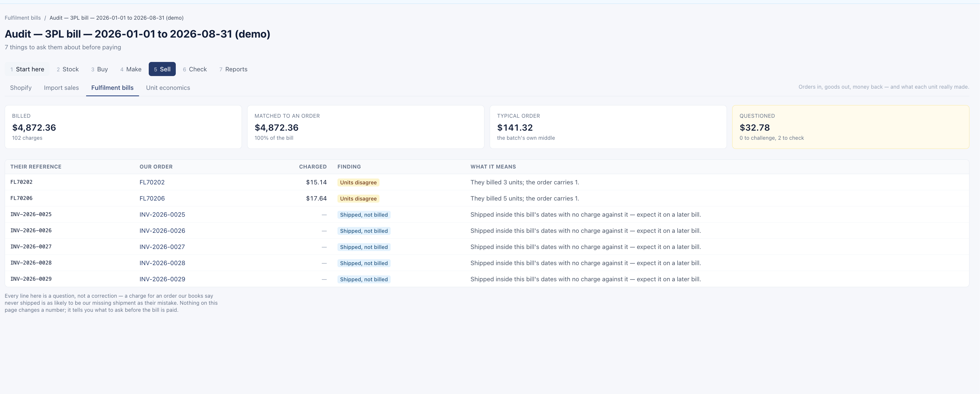Click the $15.14 charged amount
Viewport: 980px width, 394px height.
click(316, 182)
